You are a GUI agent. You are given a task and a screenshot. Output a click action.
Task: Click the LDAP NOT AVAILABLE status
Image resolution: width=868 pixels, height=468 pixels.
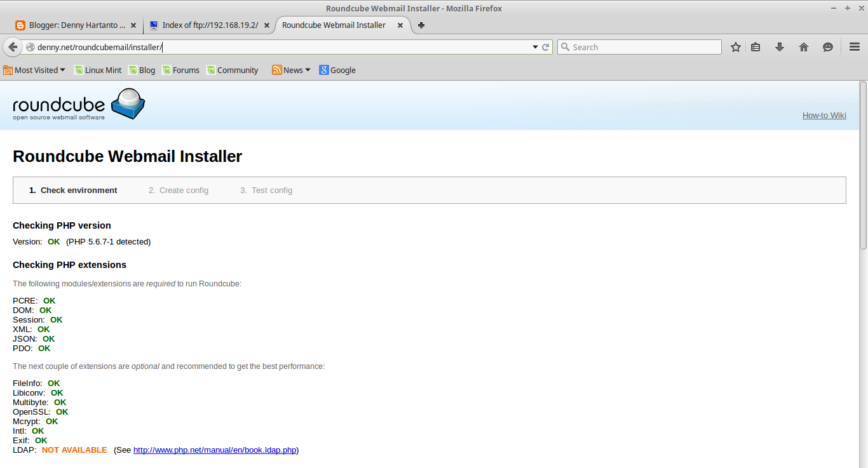click(x=74, y=450)
